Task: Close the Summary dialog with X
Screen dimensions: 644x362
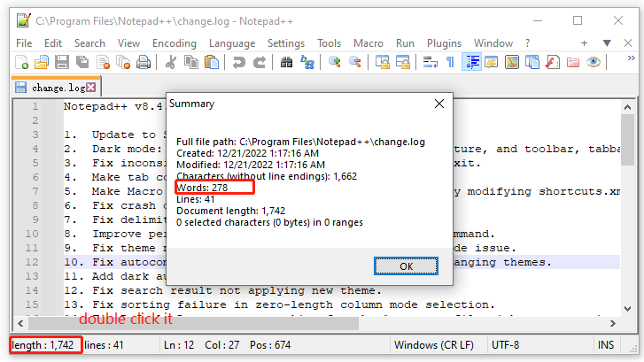Action: [439, 104]
